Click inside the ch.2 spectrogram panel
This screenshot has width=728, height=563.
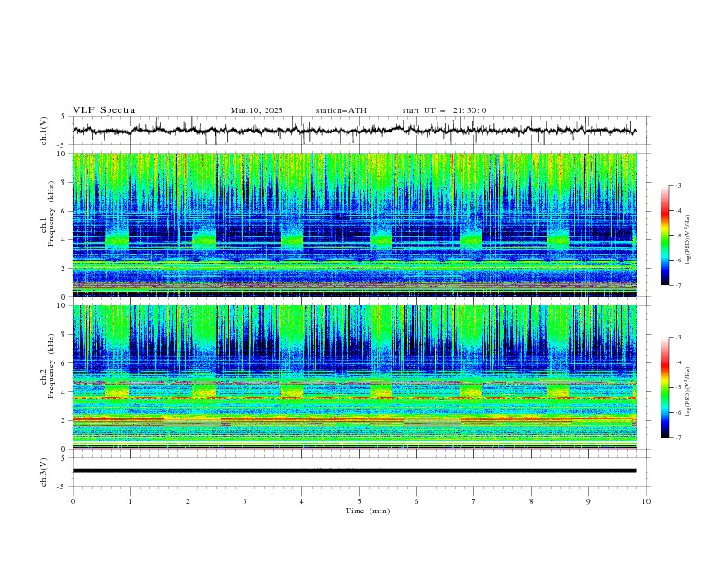355,377
